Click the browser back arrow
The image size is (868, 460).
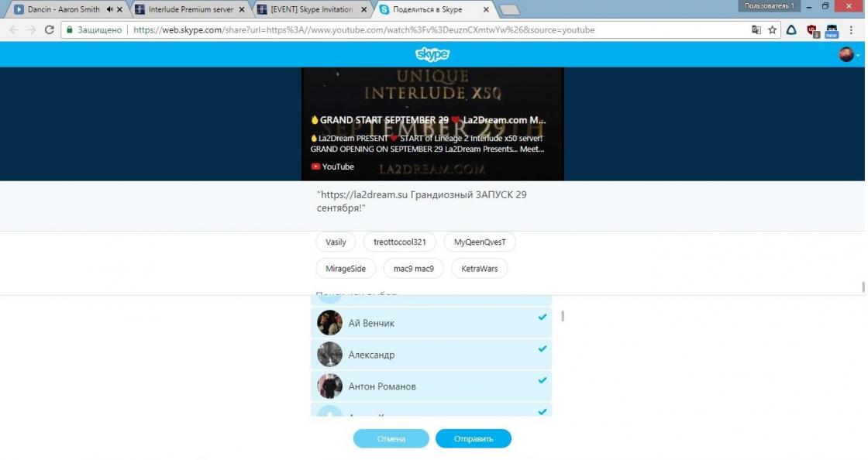pos(13,30)
